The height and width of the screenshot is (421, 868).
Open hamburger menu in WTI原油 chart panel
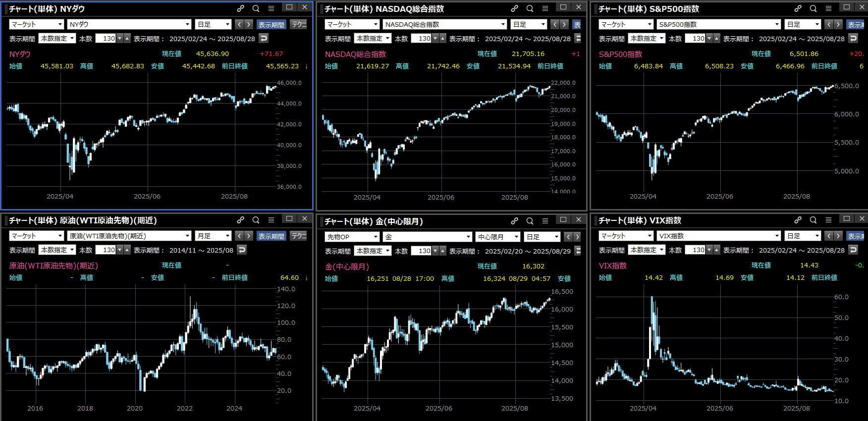tap(271, 220)
